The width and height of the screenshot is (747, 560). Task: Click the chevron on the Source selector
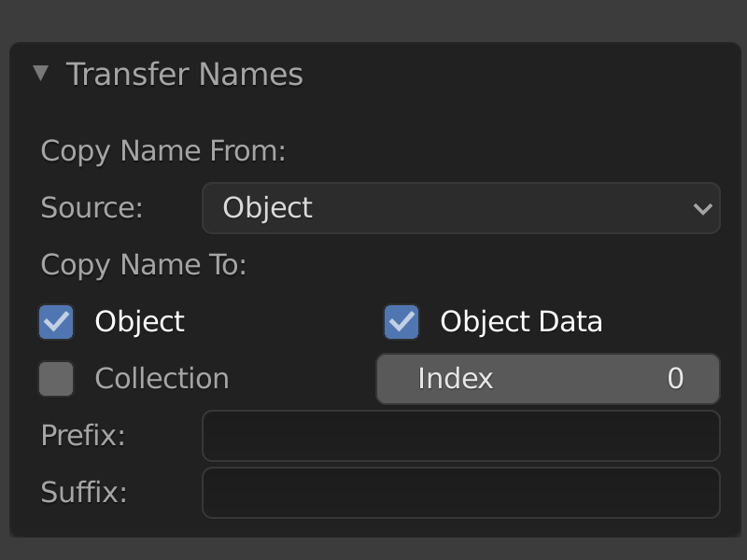tap(705, 208)
